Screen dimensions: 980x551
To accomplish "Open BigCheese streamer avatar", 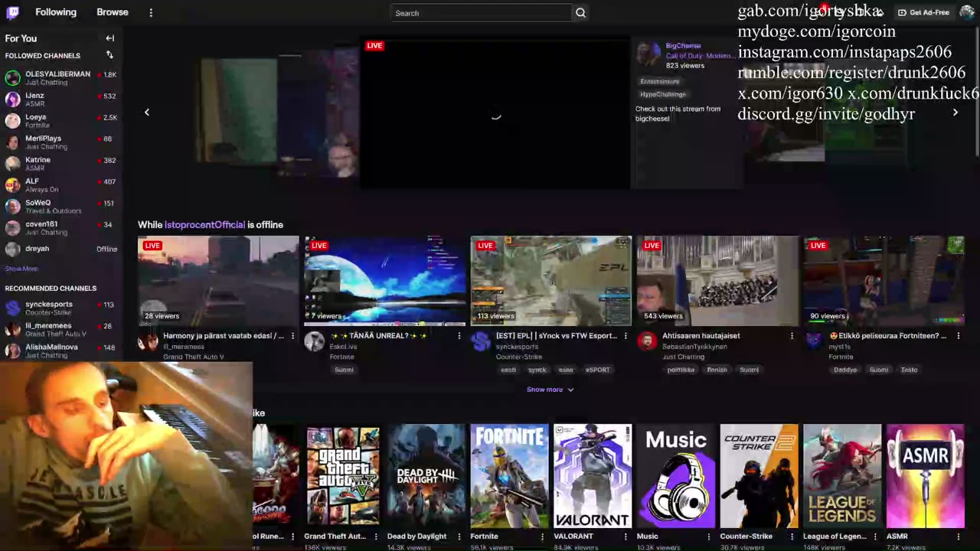I will point(648,54).
